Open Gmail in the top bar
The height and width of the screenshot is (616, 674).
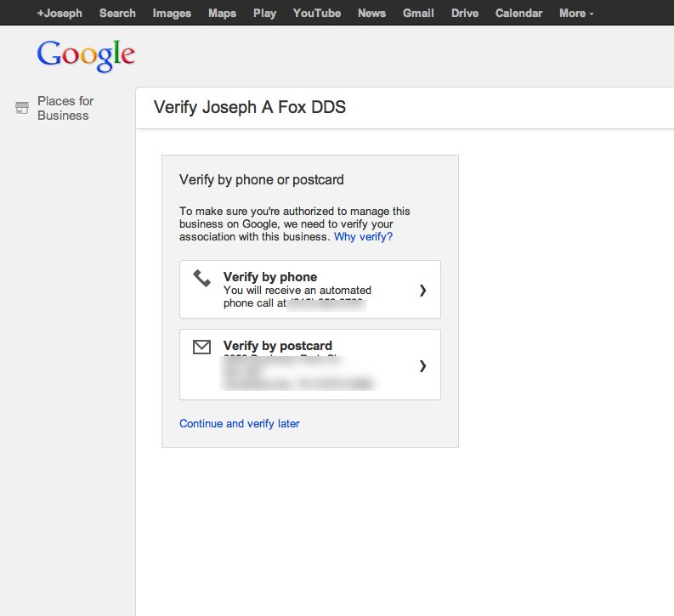click(x=418, y=14)
